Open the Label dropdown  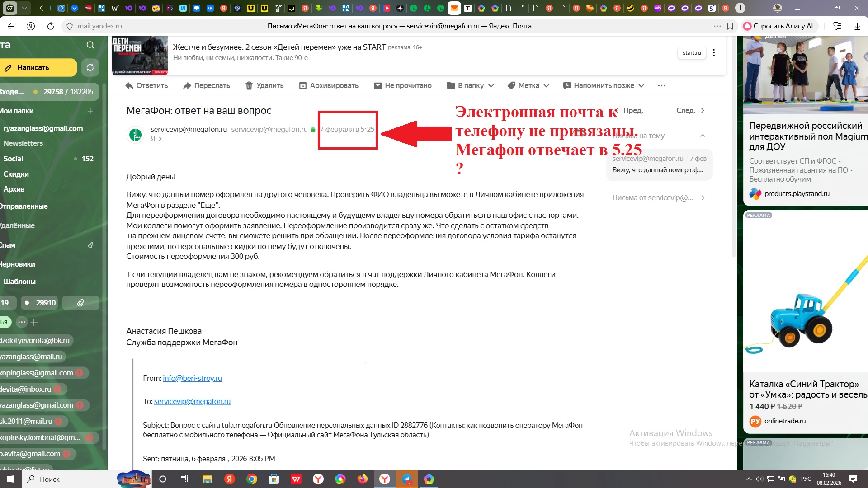(528, 86)
